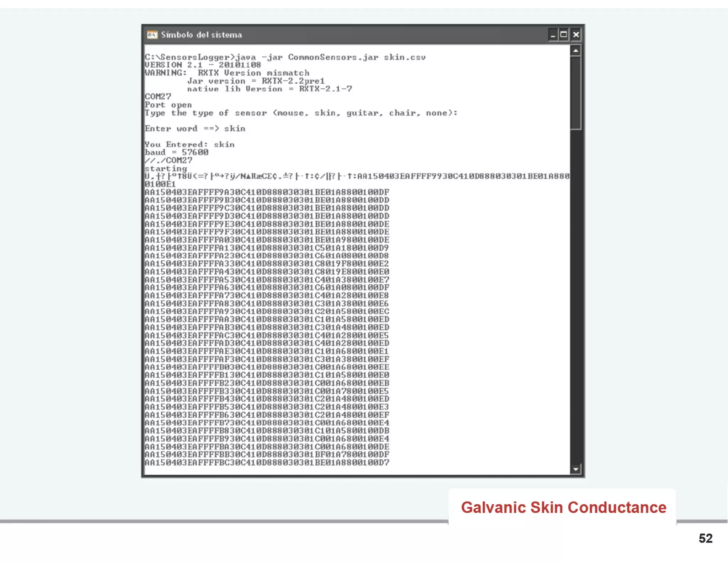Click the Jar version = RXTX-2.2pre1 line
The image size is (728, 562).
pos(256,81)
